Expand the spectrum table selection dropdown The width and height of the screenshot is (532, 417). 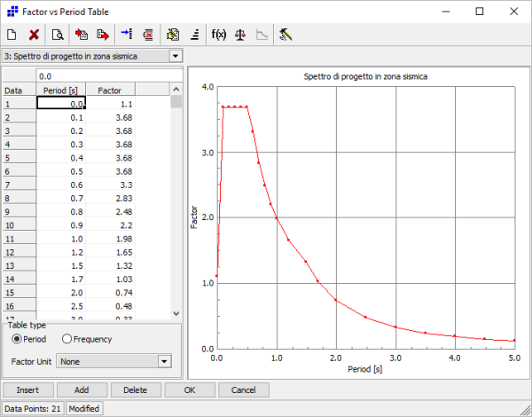(x=175, y=56)
